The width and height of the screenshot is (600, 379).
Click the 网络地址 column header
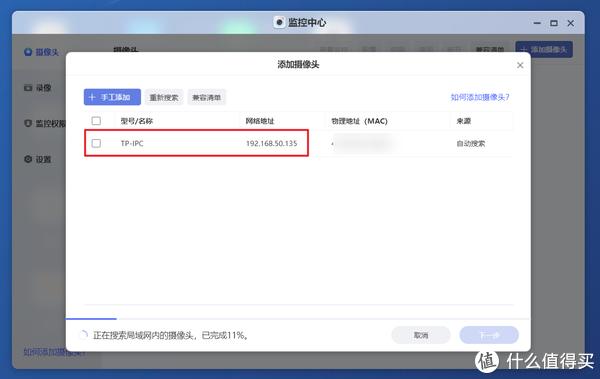tap(260, 121)
